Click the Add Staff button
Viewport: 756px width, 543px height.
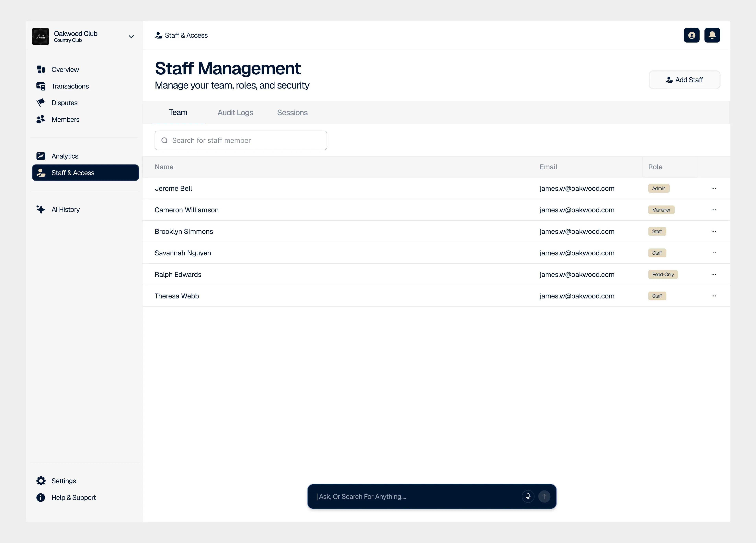685,80
